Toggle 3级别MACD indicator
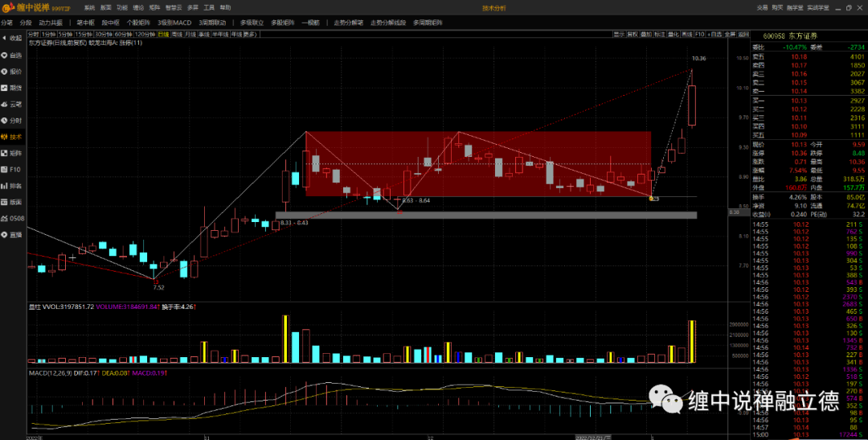Viewport: 868px width, 440px height. click(x=174, y=23)
